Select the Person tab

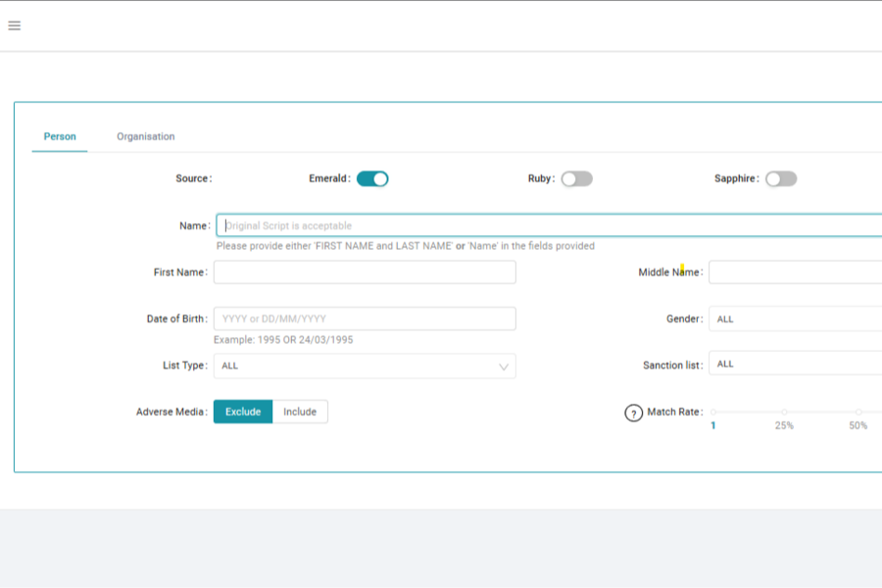(59, 136)
